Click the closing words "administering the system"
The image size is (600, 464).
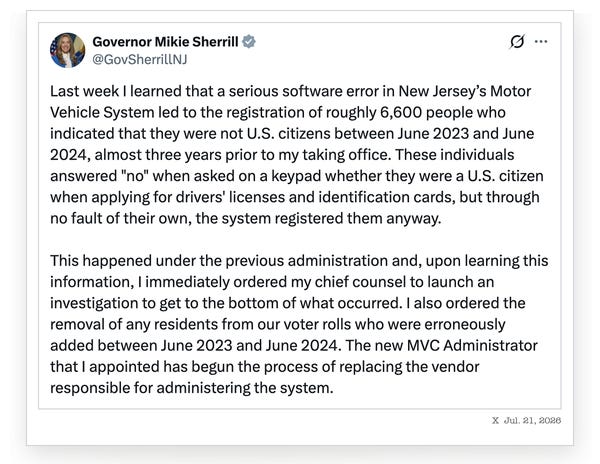tap(243, 388)
